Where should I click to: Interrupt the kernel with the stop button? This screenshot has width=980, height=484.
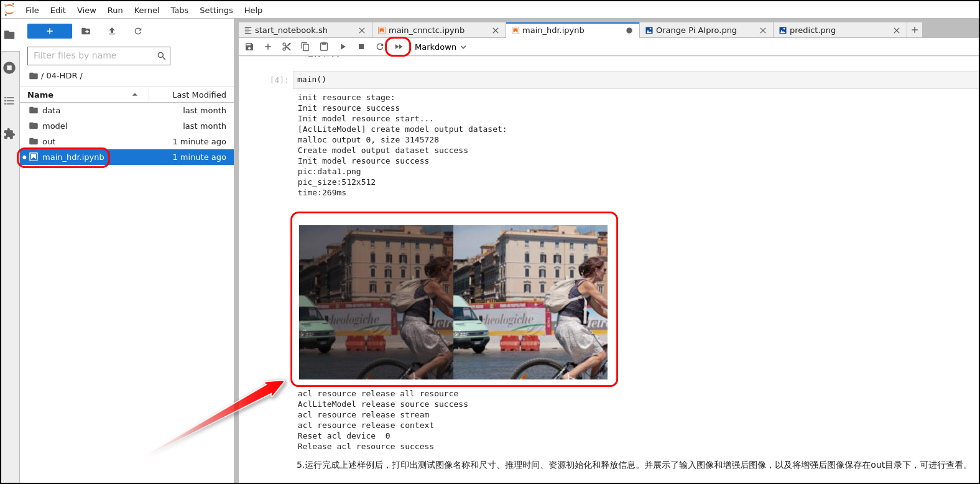[361, 47]
